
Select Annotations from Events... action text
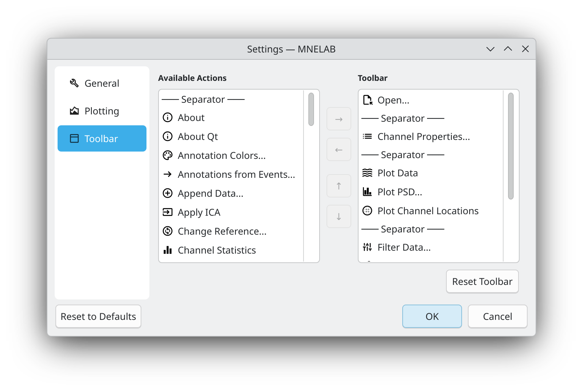[236, 175]
